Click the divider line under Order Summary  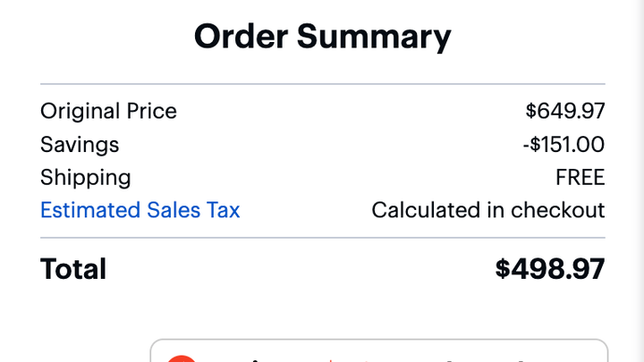click(323, 84)
